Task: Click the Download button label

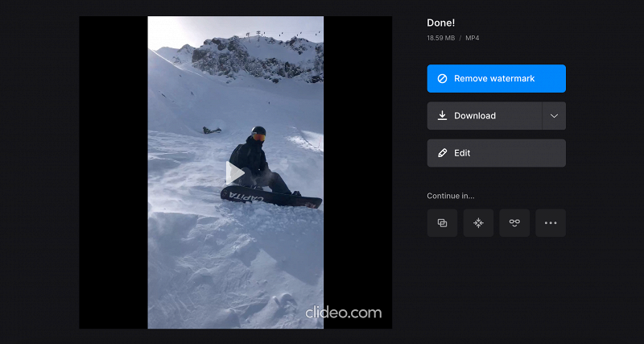Action: point(475,116)
